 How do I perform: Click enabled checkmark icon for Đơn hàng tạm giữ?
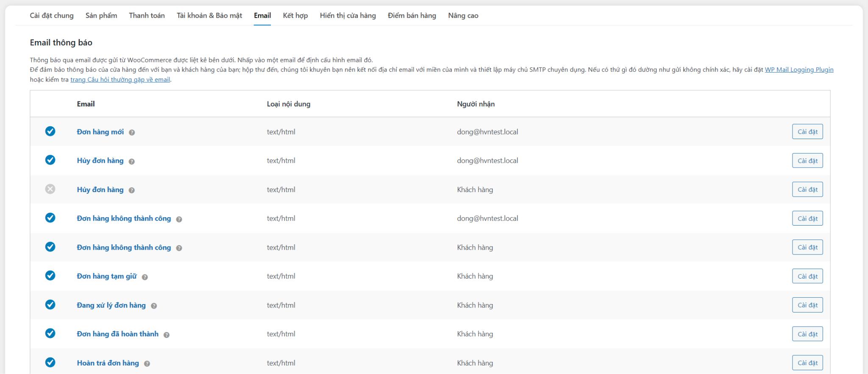pyautogui.click(x=50, y=276)
